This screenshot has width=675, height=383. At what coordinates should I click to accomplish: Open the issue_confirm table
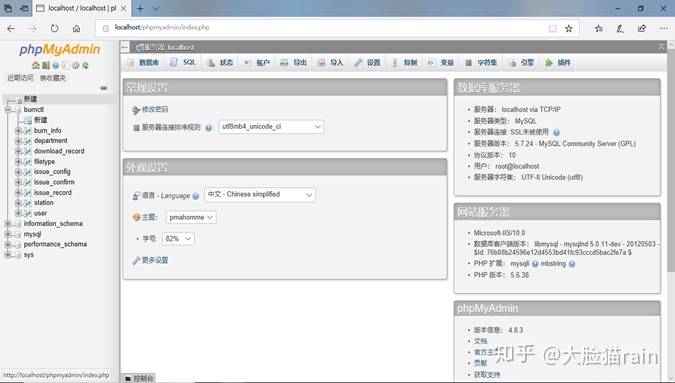tap(54, 182)
